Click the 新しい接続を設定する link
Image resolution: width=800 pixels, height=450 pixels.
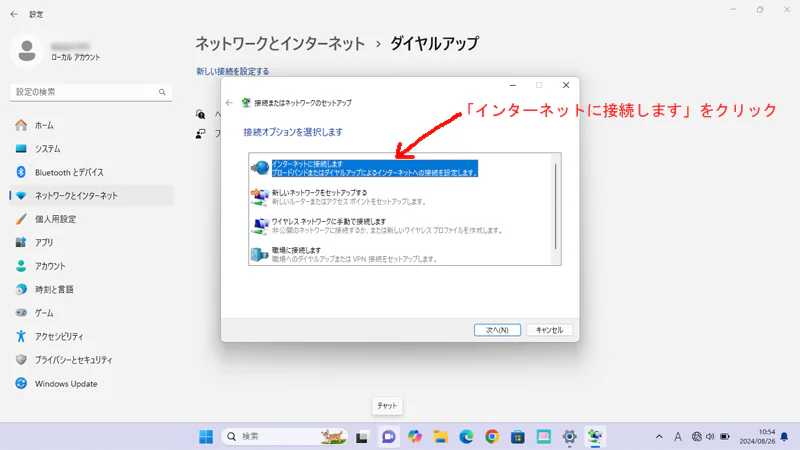point(233,72)
